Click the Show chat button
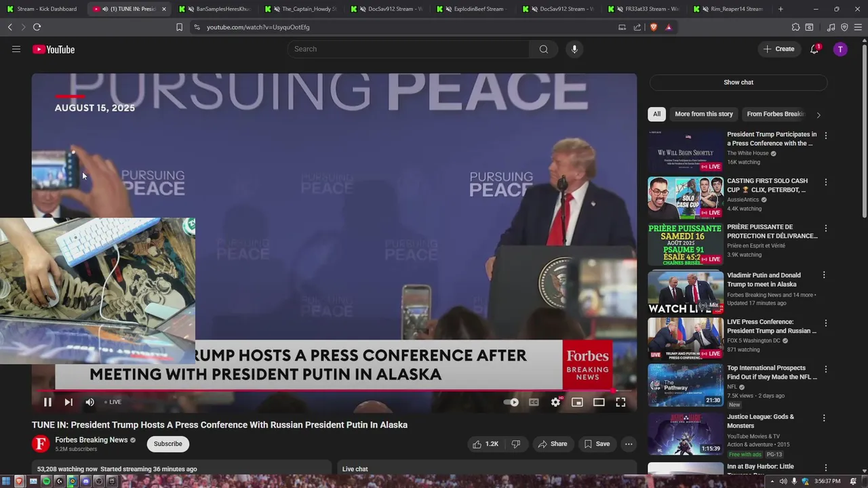 pyautogui.click(x=738, y=82)
